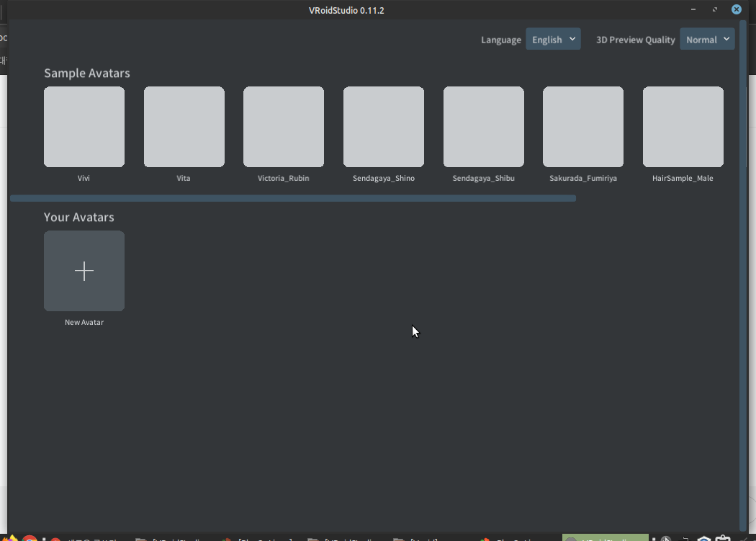Open the Vivi sample avatar thumbnail
The width and height of the screenshot is (756, 541).
coord(84,127)
